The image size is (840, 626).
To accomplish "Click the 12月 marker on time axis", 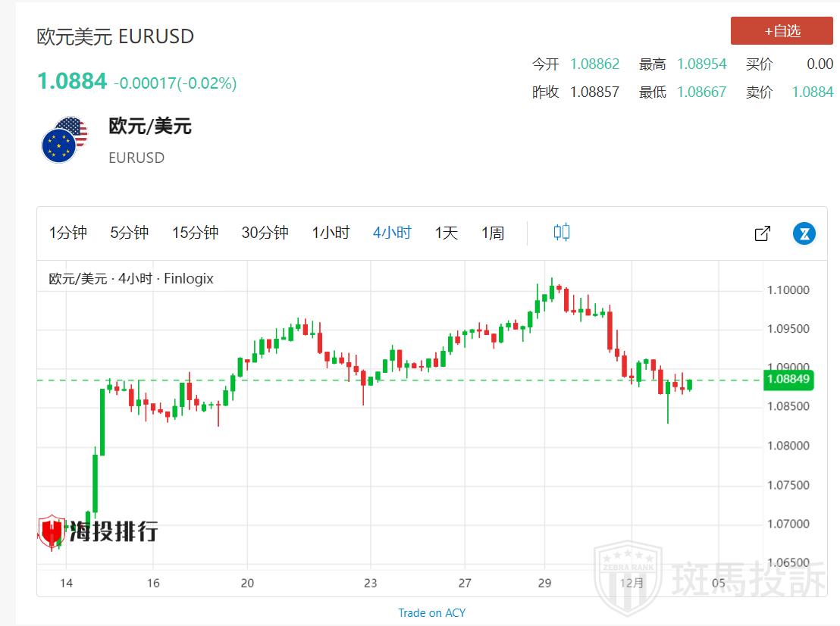I will (631, 583).
